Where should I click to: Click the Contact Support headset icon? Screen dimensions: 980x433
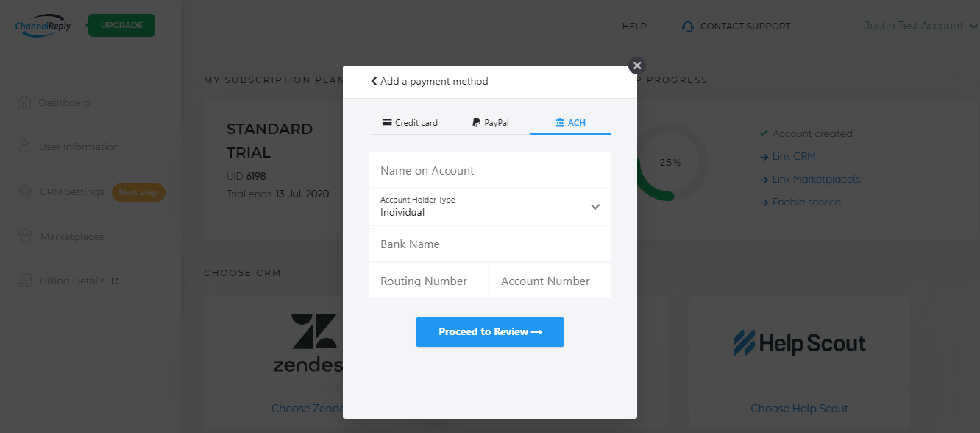click(x=688, y=27)
